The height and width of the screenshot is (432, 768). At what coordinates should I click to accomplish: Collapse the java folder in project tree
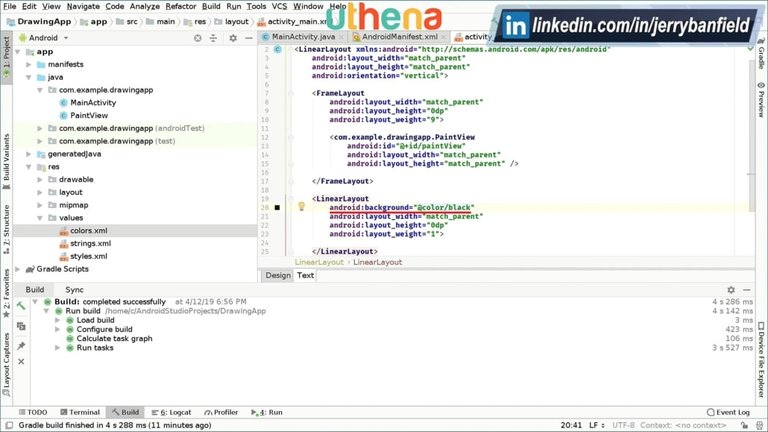point(29,77)
